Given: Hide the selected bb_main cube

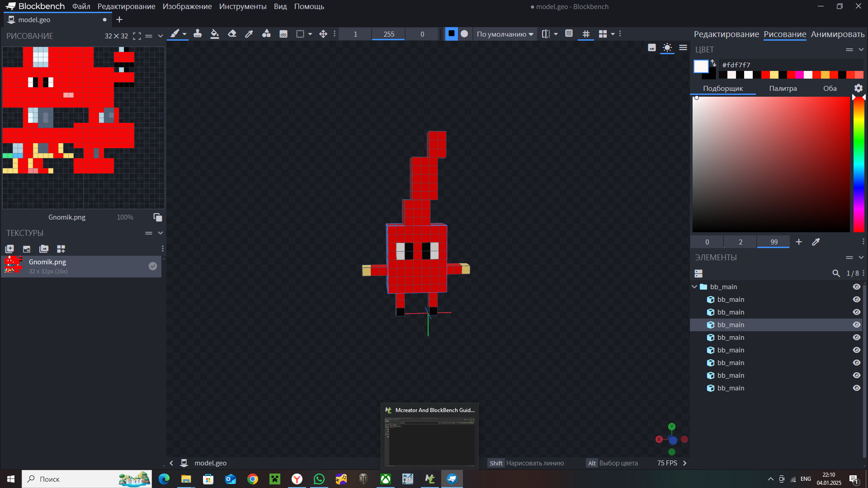Looking at the screenshot, I should (x=856, y=325).
